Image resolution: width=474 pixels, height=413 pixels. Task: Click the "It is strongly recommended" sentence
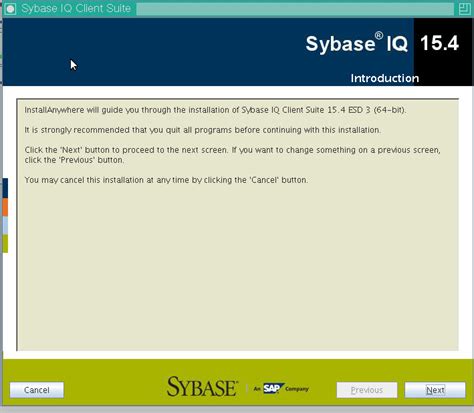pos(203,130)
